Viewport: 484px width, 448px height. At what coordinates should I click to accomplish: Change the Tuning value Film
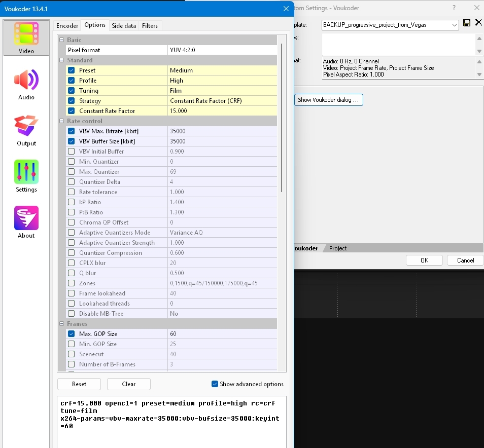pyautogui.click(x=222, y=91)
